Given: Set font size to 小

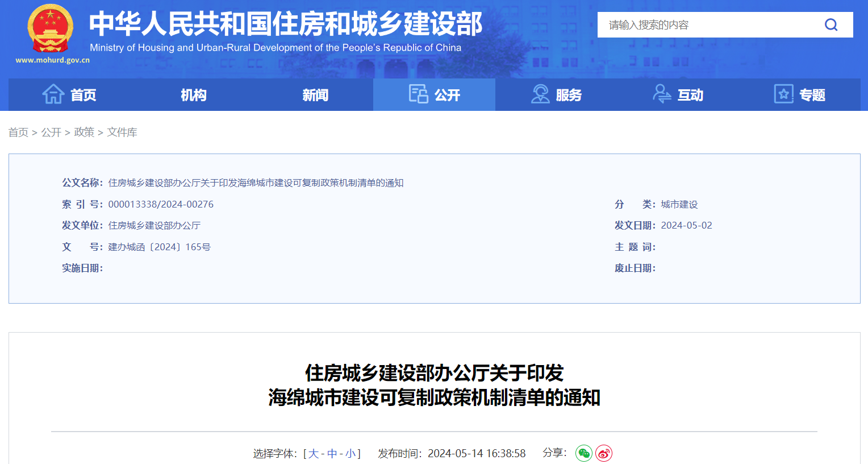Looking at the screenshot, I should (x=350, y=454).
